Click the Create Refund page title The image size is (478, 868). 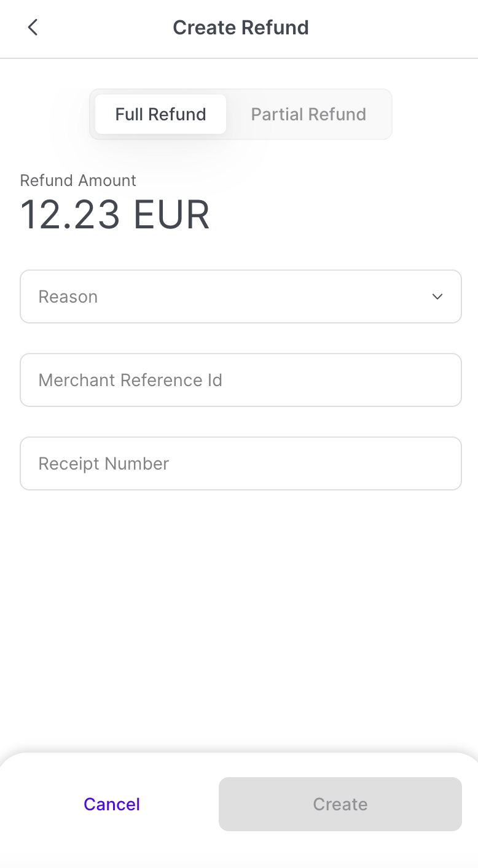pos(240,28)
